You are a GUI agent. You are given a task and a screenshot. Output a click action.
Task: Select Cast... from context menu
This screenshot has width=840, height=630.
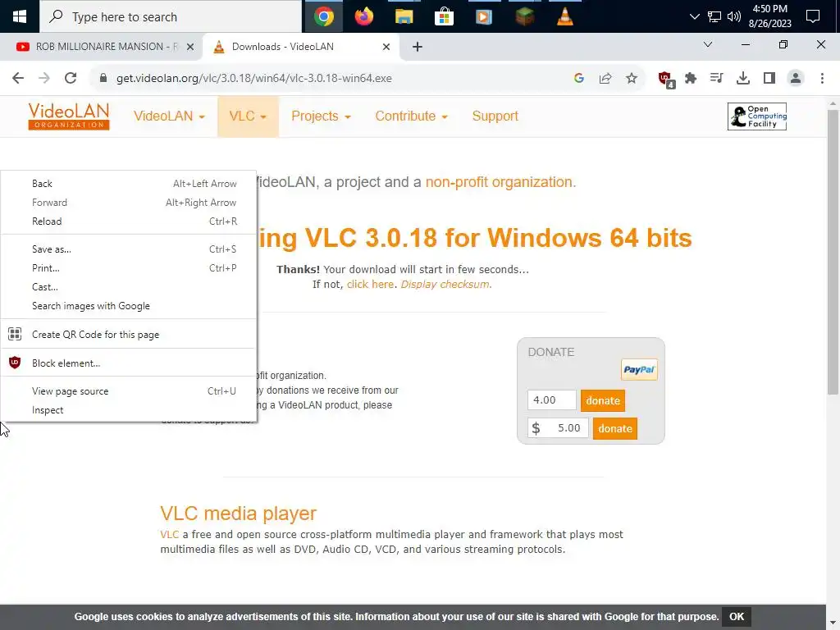click(x=129, y=287)
